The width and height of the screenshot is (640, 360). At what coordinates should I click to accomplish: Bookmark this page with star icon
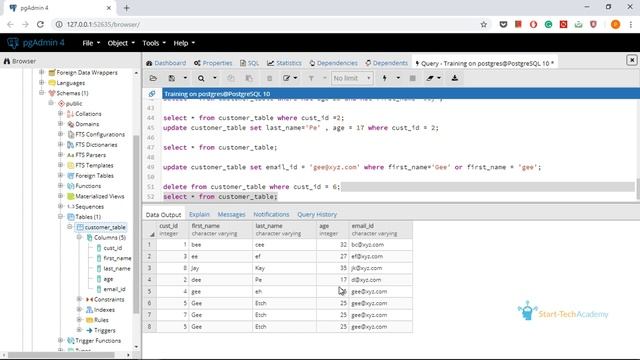pyautogui.click(x=484, y=24)
